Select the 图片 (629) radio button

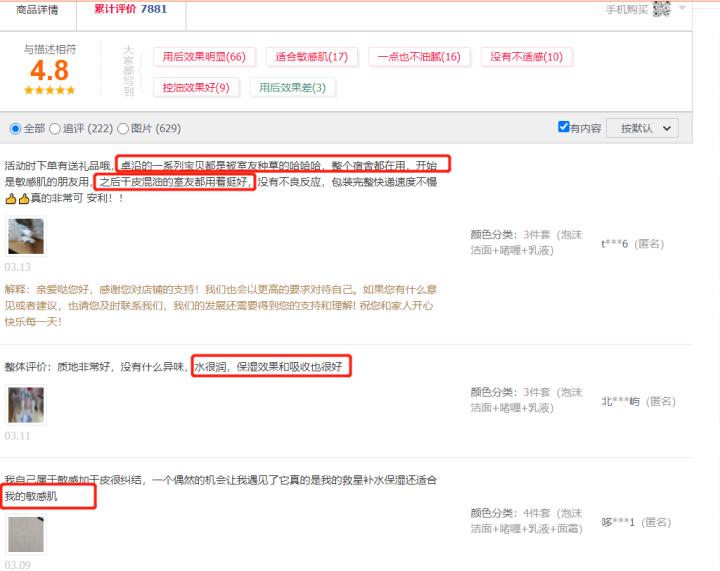(123, 129)
